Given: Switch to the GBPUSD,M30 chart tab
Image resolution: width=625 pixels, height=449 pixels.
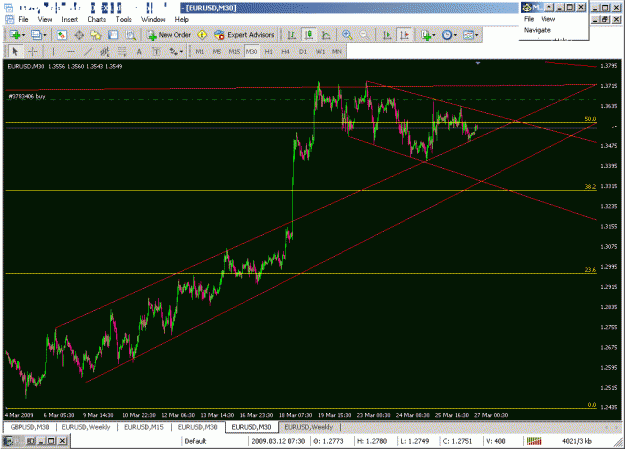Looking at the screenshot, I should click(x=29, y=427).
